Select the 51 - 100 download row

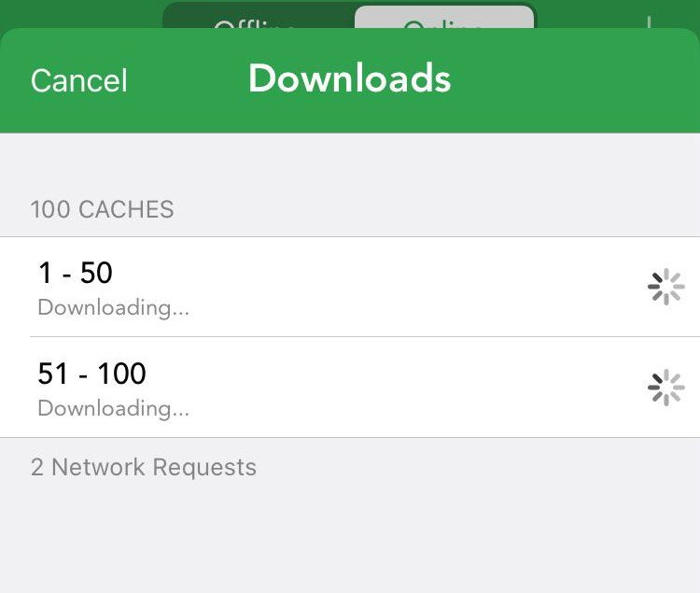(350, 388)
